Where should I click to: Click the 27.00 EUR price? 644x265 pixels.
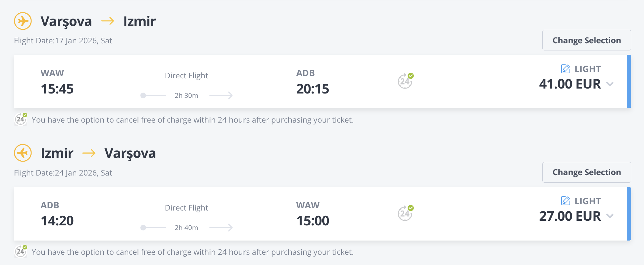click(570, 216)
